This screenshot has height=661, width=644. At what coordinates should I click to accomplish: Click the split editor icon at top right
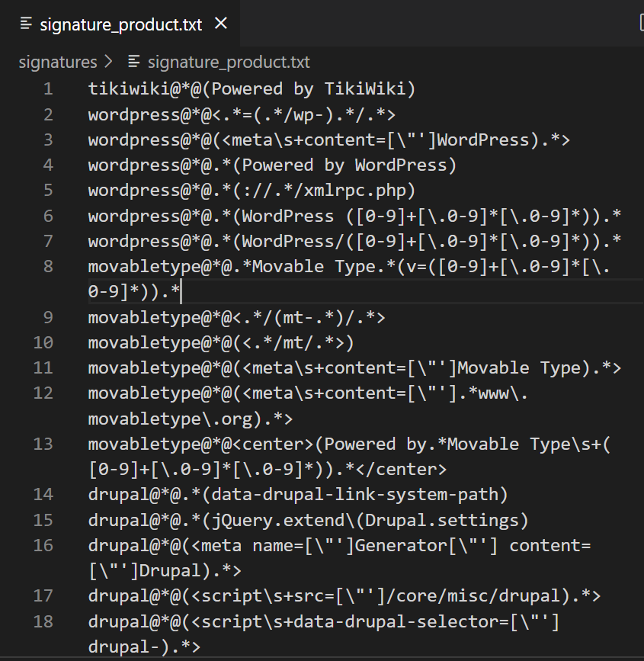[639, 24]
